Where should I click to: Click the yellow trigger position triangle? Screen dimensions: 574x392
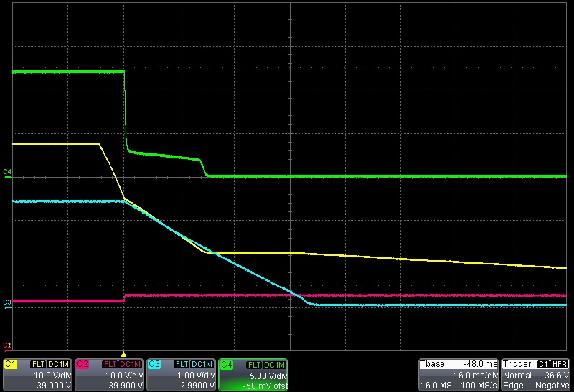click(124, 354)
